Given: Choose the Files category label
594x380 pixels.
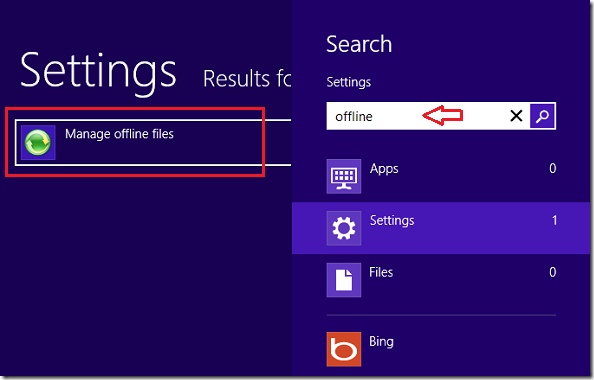Looking at the screenshot, I should point(381,272).
